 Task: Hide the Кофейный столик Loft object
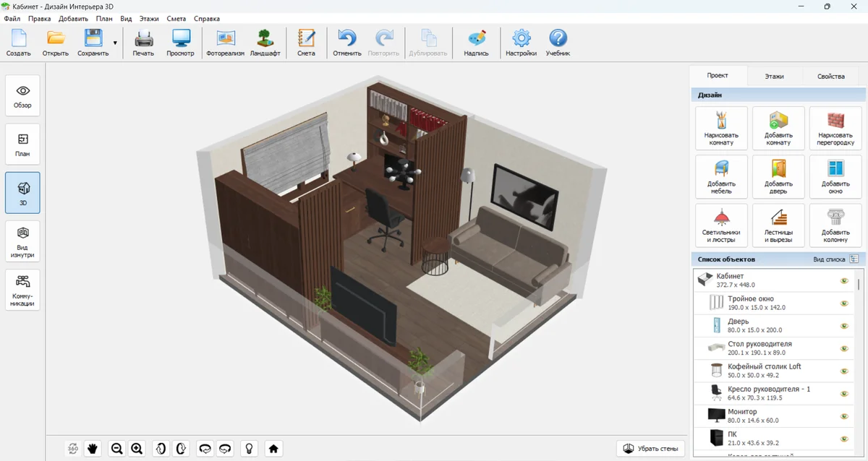point(843,371)
